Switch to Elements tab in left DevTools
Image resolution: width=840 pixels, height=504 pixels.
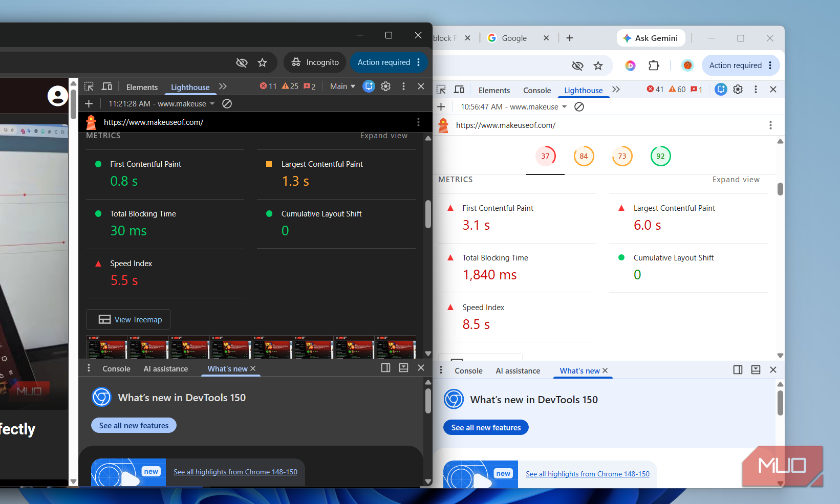coord(142,87)
